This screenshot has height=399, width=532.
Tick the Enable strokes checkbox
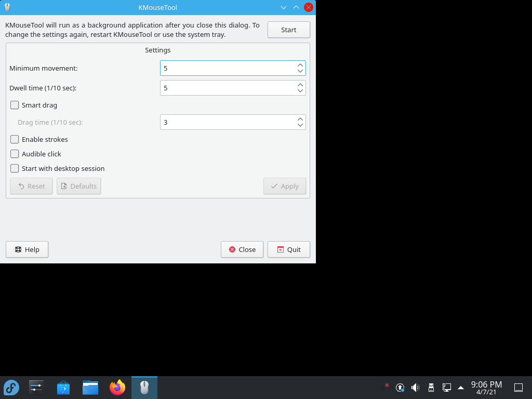(x=15, y=139)
